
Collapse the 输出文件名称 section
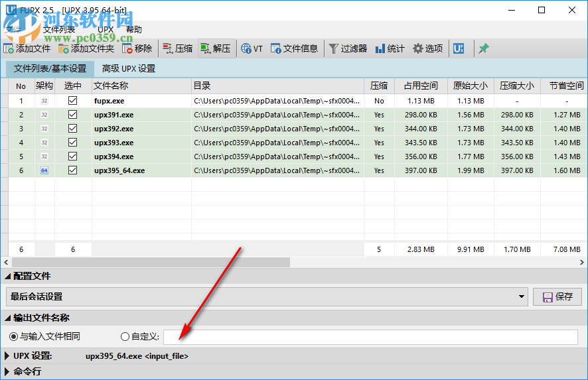click(x=7, y=318)
